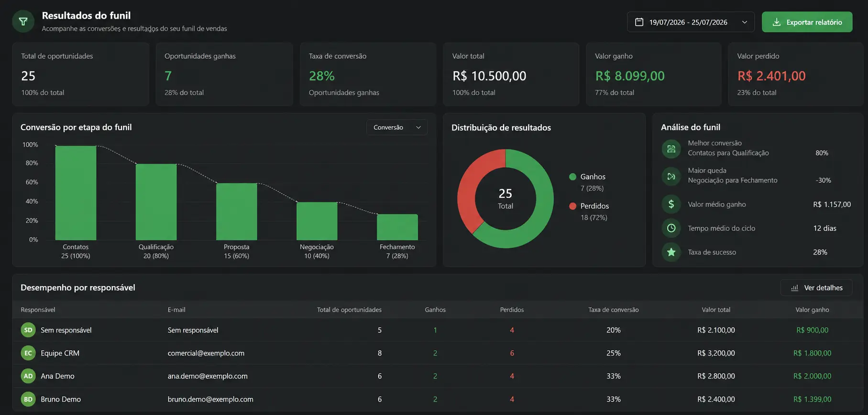This screenshot has height=415, width=868.
Task: Click the 80% Melhor conversão value
Action: point(822,153)
